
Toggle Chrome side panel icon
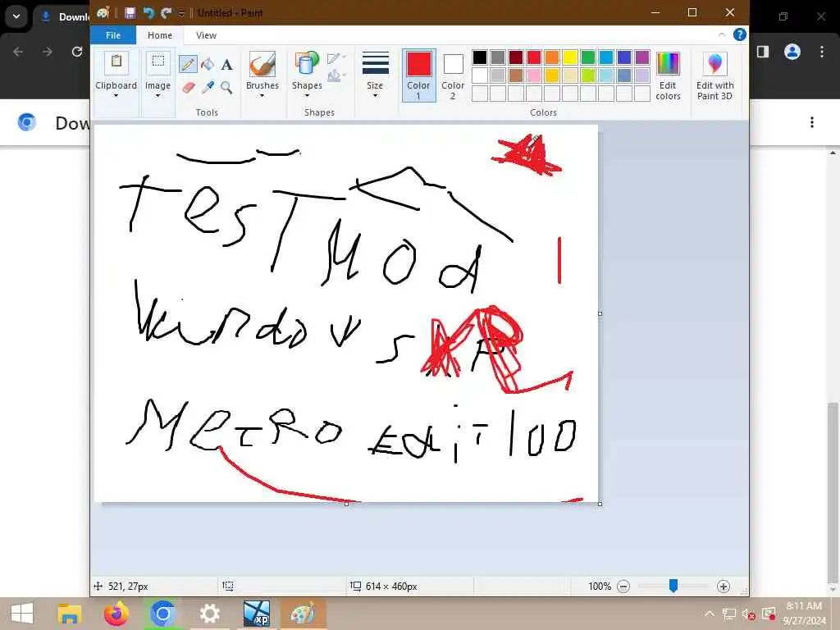(x=763, y=52)
